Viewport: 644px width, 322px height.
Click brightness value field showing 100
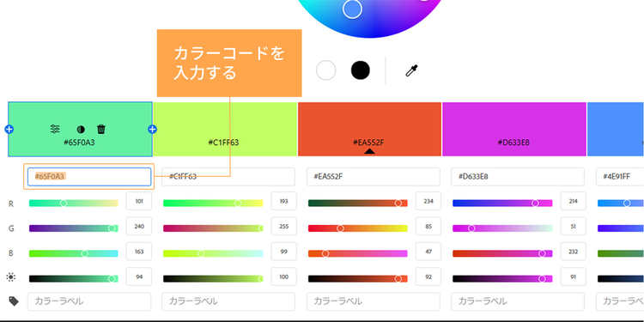click(284, 276)
